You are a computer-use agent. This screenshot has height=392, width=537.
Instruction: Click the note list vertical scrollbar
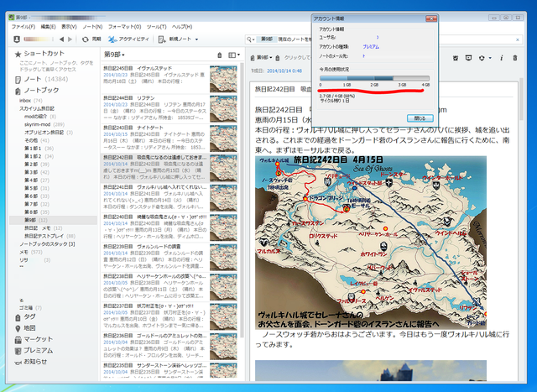(242, 201)
